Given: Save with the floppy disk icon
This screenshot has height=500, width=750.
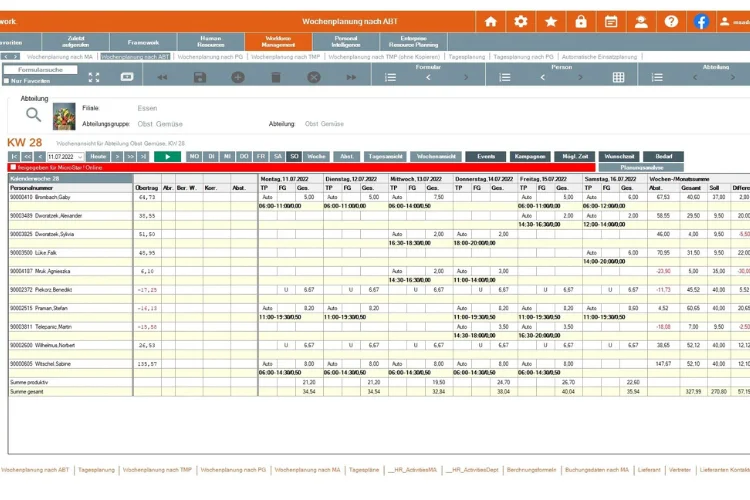Looking at the screenshot, I should [x=199, y=77].
